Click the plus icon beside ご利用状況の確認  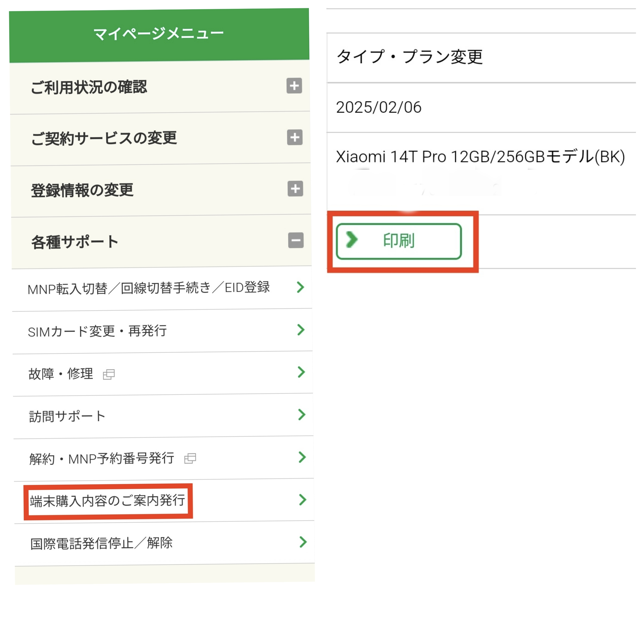click(294, 86)
